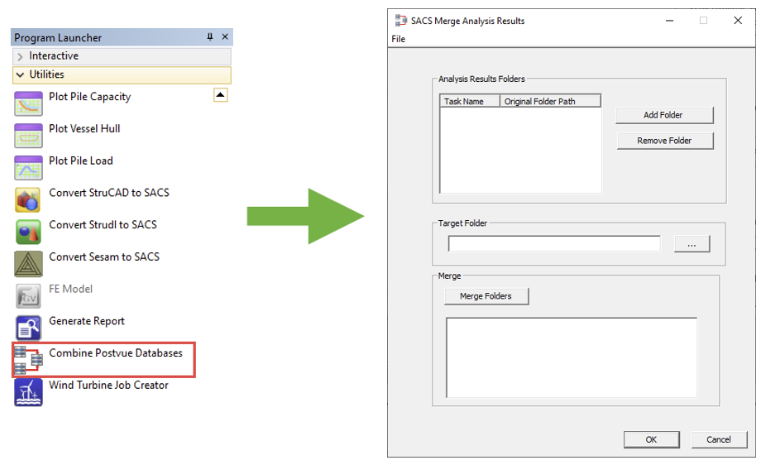
Task: Click the up arrow in Utilities list
Action: [220, 95]
